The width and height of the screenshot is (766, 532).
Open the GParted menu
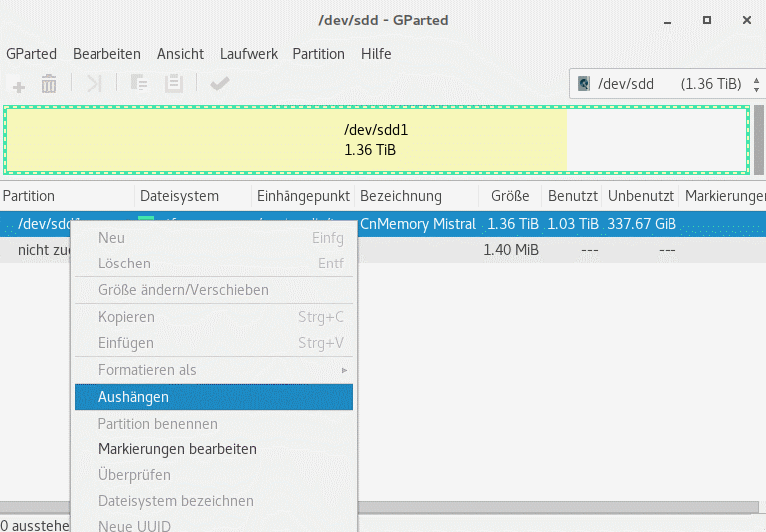[31, 54]
